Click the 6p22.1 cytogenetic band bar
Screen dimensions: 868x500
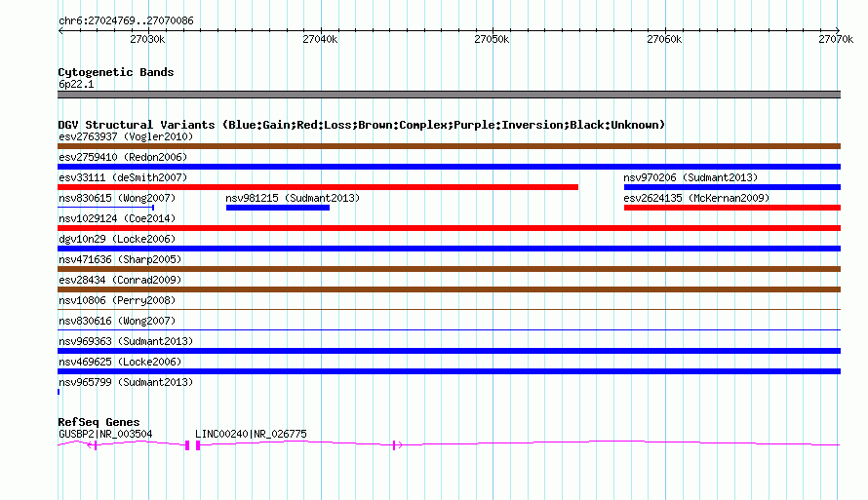pos(449,95)
